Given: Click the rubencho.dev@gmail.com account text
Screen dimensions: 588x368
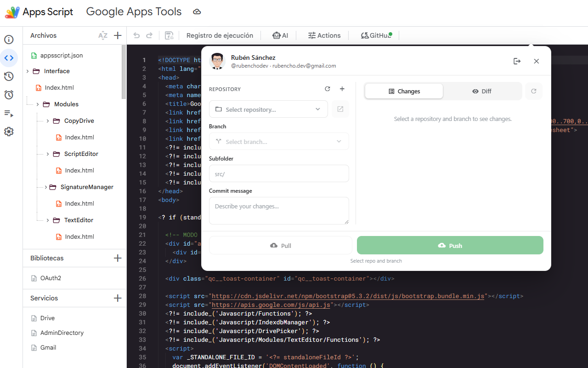Looking at the screenshot, I should 304,66.
